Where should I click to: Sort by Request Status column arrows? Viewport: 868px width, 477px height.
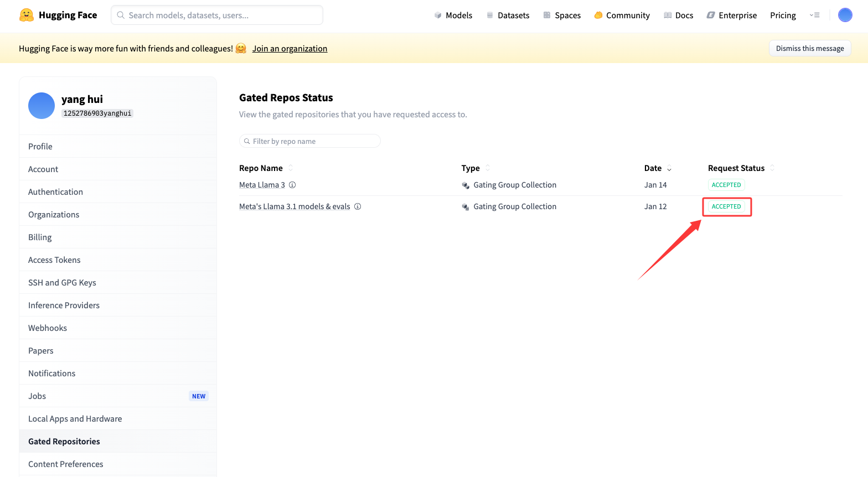pyautogui.click(x=772, y=168)
